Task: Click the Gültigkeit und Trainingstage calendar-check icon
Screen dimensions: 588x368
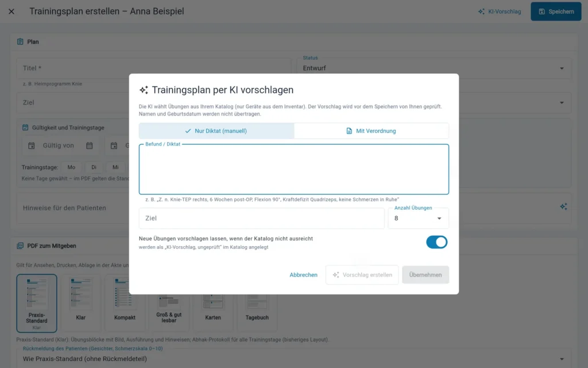Action: (25, 128)
